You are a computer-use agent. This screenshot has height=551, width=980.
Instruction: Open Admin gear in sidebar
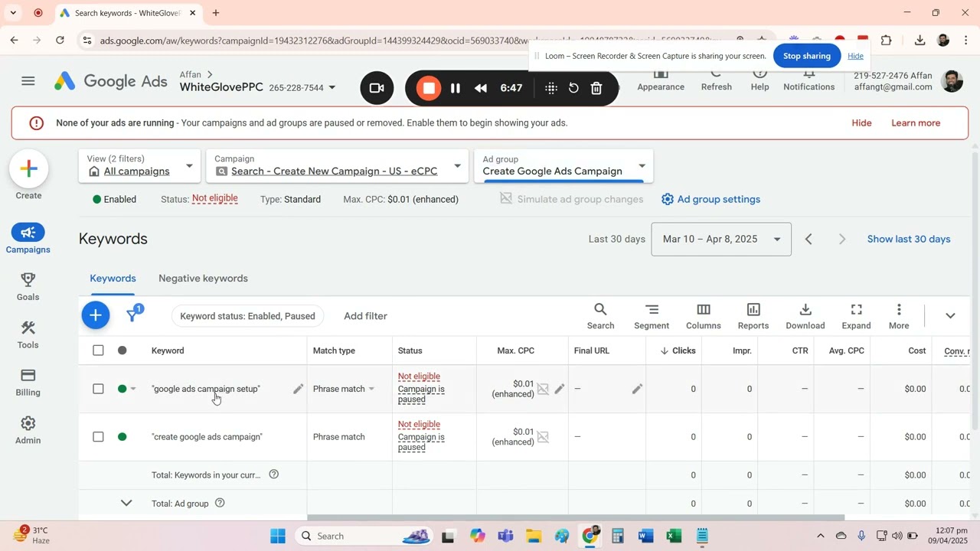click(x=28, y=430)
